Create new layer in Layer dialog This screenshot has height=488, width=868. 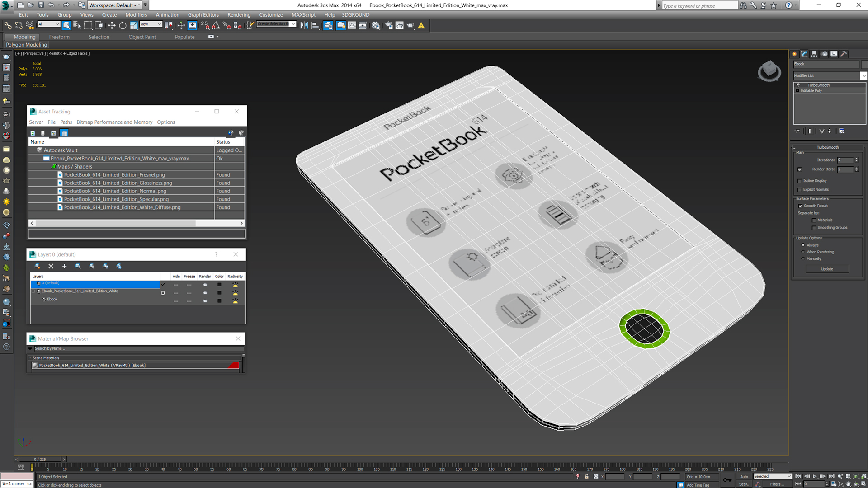(x=37, y=266)
